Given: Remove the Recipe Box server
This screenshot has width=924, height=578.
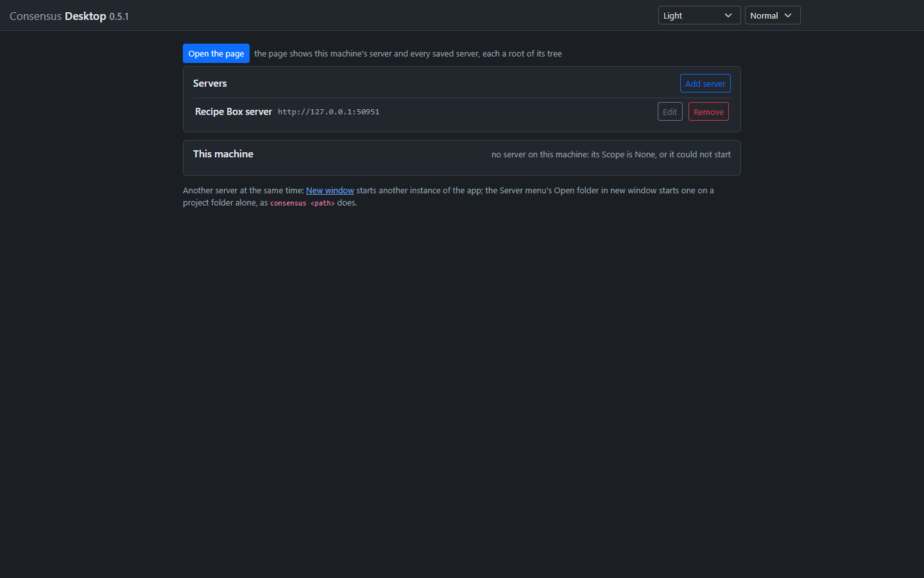Looking at the screenshot, I should [708, 112].
